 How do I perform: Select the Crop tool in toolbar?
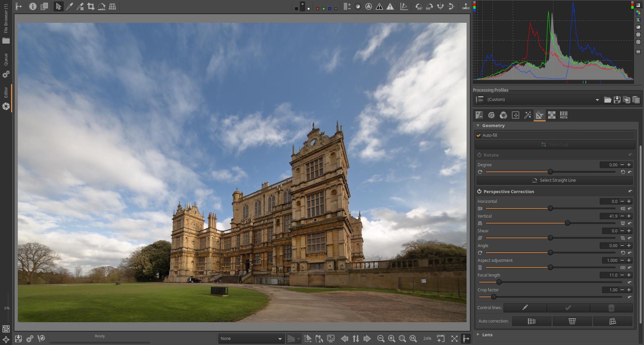coord(91,6)
